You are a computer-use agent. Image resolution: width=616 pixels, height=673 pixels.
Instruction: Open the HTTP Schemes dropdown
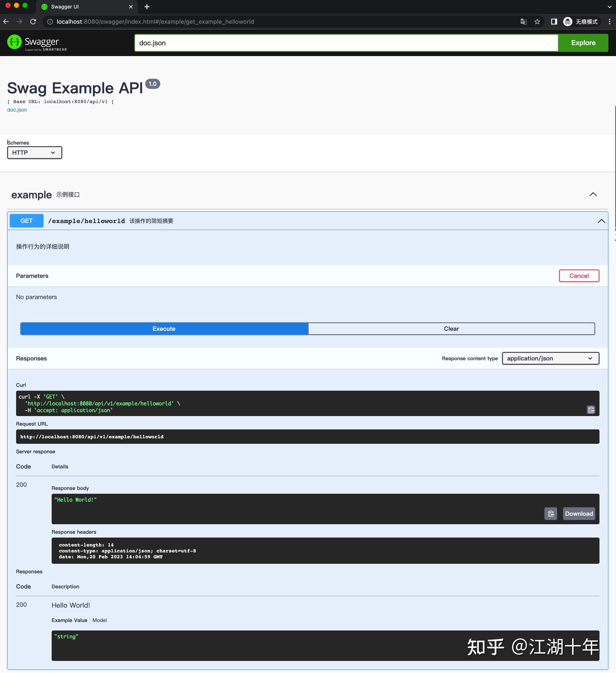[x=34, y=153]
